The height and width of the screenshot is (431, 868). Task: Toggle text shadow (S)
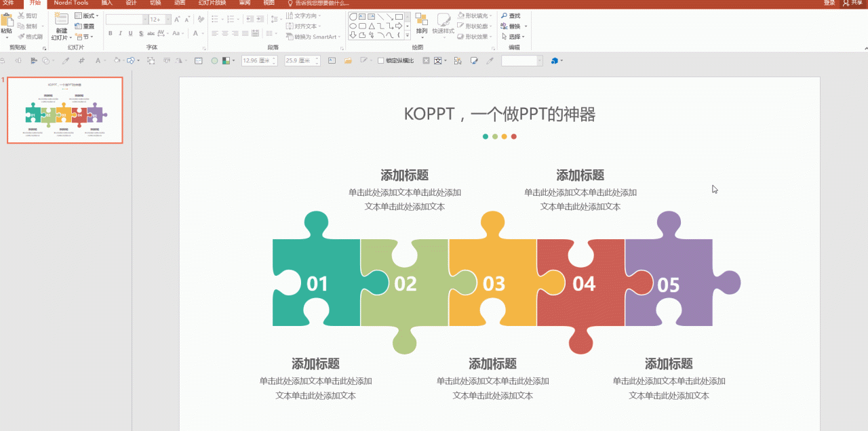(x=140, y=33)
